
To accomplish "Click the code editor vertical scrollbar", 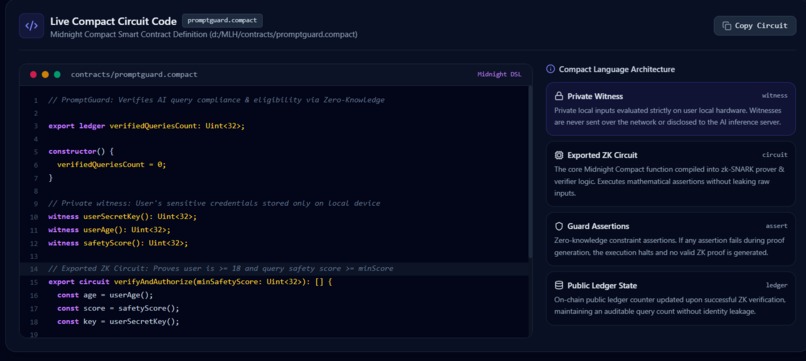I will point(529,172).
